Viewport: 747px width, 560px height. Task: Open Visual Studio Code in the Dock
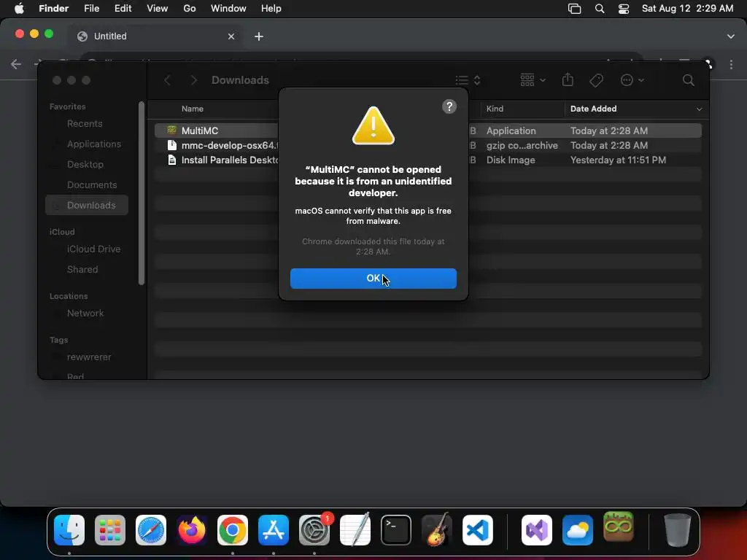[478, 530]
